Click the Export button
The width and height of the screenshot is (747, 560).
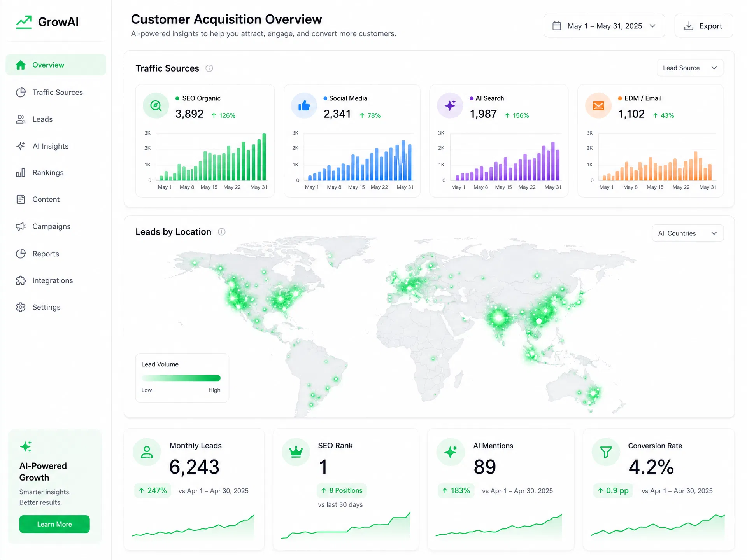click(x=704, y=26)
